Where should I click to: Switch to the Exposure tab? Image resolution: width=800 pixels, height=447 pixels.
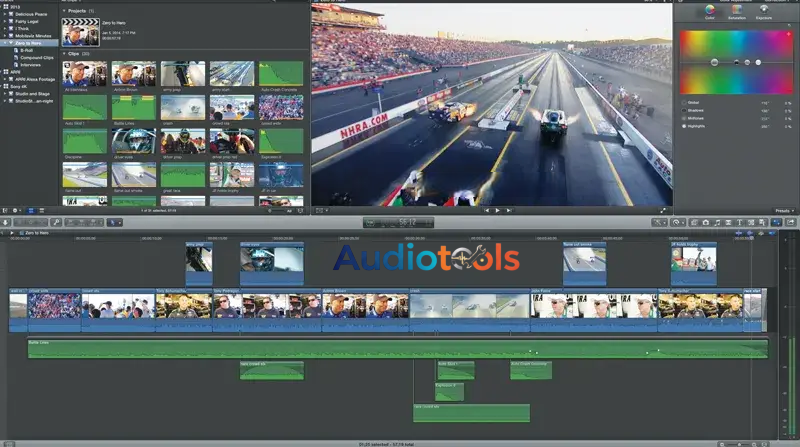pyautogui.click(x=764, y=12)
